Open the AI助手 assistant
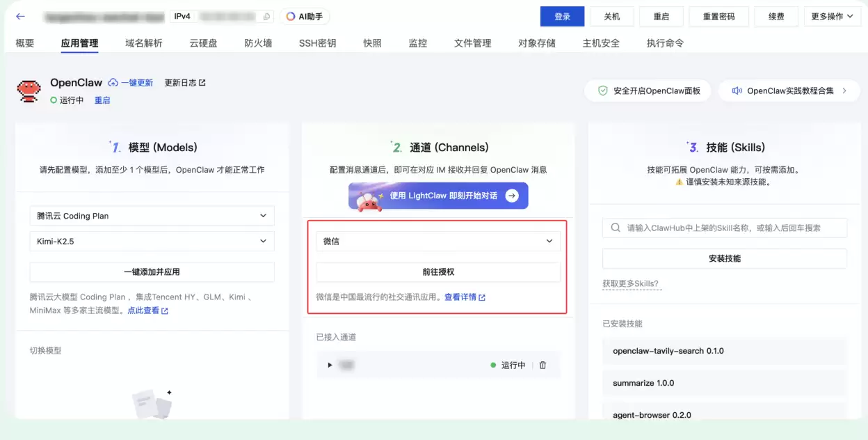The width and height of the screenshot is (868, 440). coord(305,17)
